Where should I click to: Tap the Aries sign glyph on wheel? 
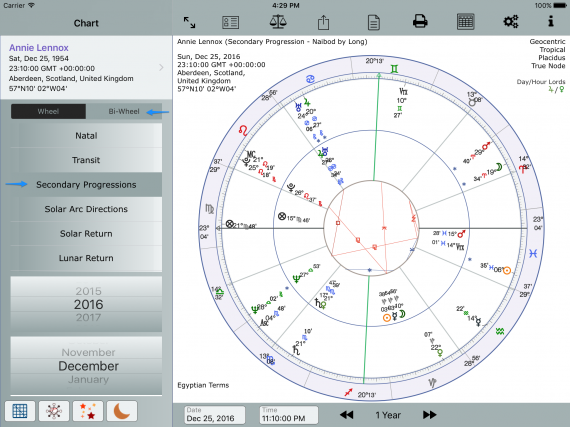(x=522, y=168)
